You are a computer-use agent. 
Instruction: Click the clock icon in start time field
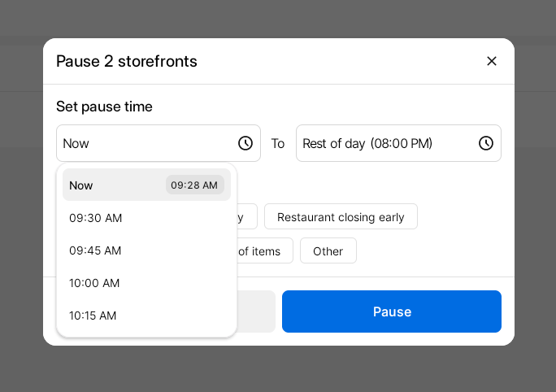[x=245, y=143]
